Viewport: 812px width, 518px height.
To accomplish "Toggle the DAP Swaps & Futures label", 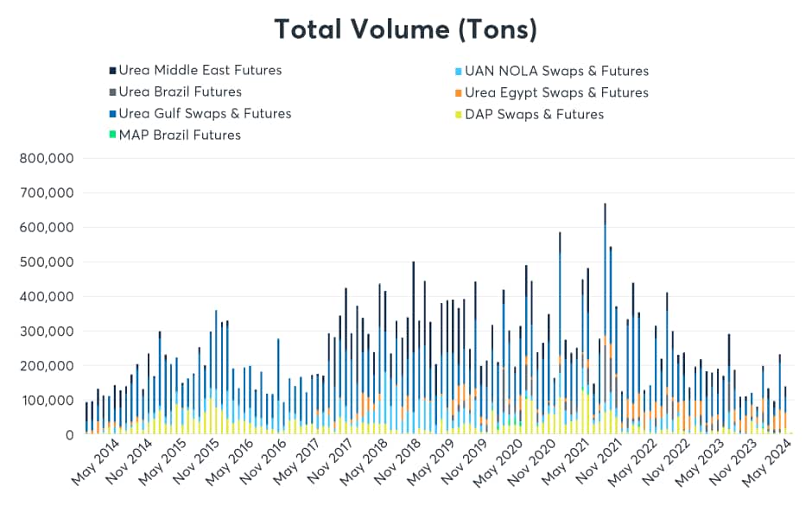I will click(x=534, y=115).
